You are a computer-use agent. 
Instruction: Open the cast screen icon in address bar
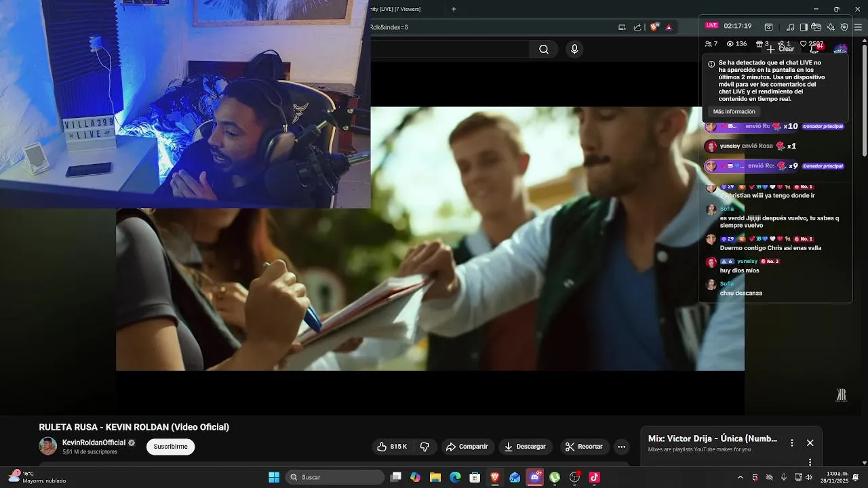click(x=622, y=27)
